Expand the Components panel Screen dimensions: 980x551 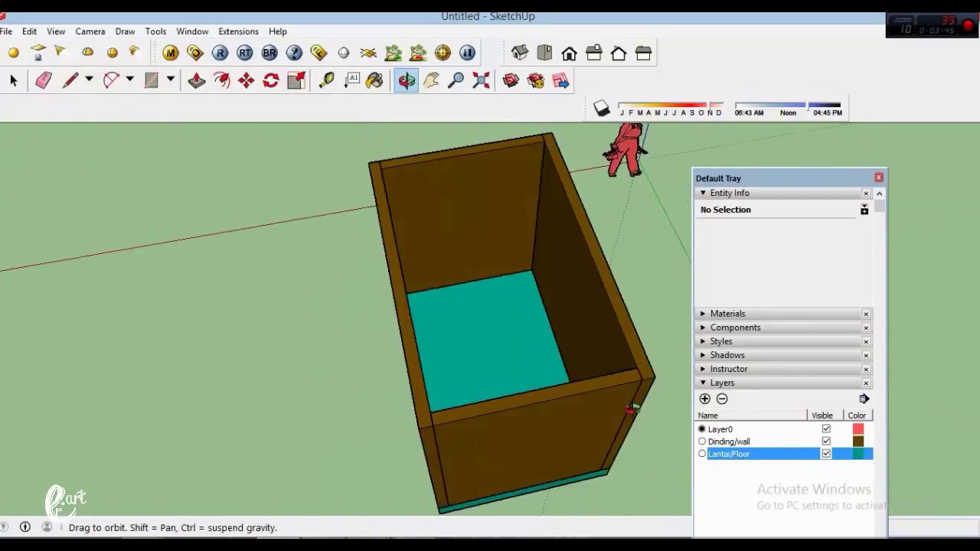703,328
